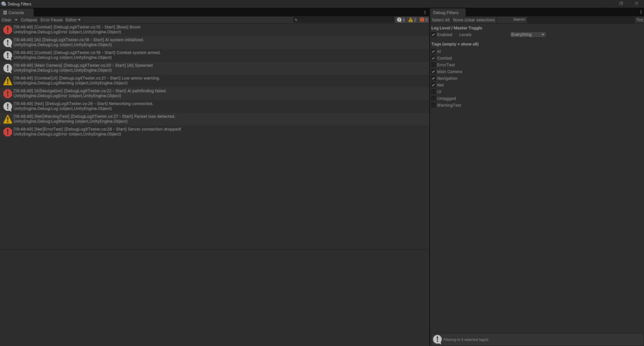This screenshot has height=346, width=644.
Task: Disable the Combat tag filter
Action: tap(434, 58)
